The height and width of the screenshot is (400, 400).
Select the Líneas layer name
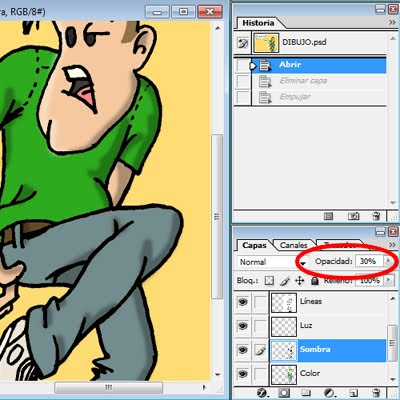click(x=311, y=301)
